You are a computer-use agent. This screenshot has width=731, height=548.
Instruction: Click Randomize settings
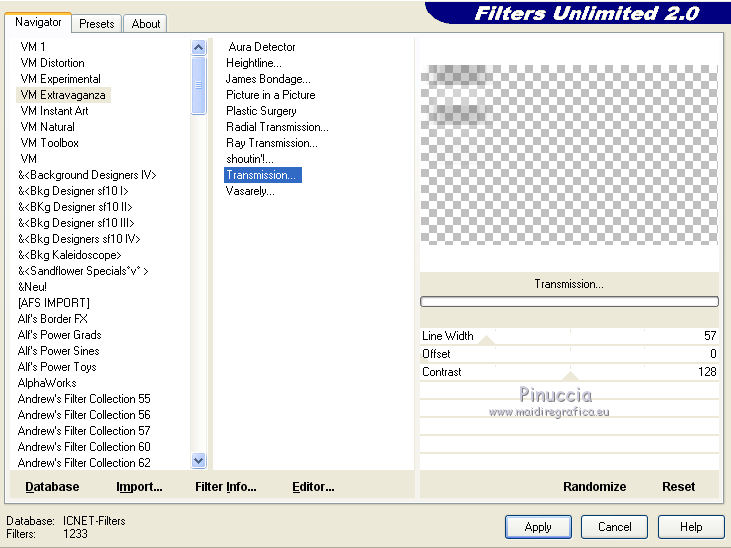coord(594,486)
